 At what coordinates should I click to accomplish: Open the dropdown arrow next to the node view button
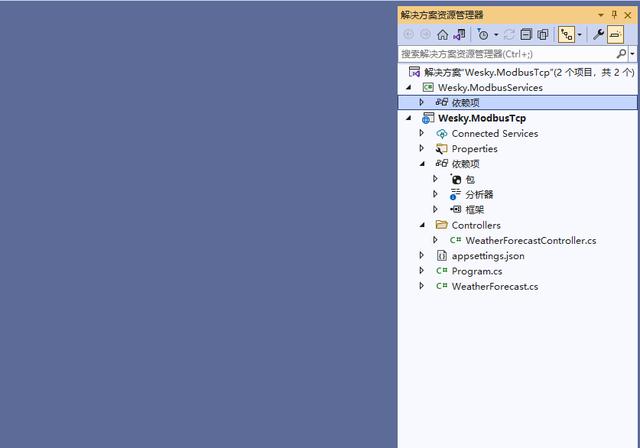point(580,35)
